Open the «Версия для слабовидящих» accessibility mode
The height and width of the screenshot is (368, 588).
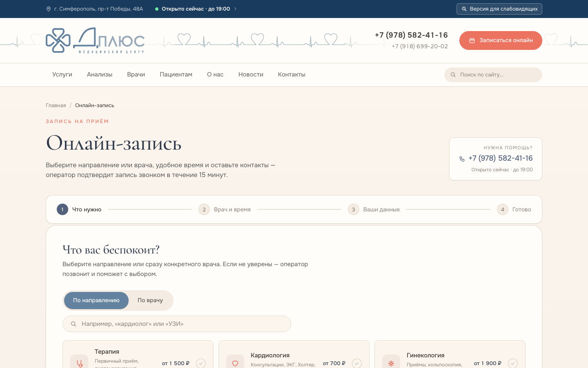pyautogui.click(x=499, y=9)
